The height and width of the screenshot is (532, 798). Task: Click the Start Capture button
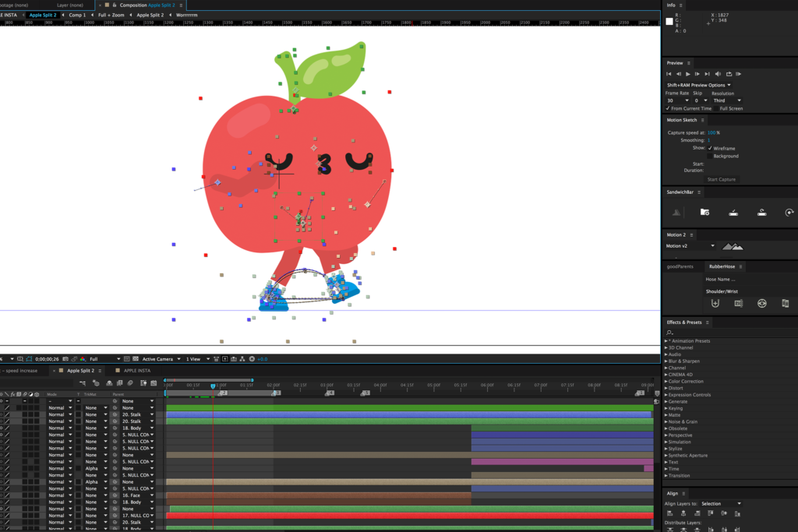pyautogui.click(x=722, y=179)
